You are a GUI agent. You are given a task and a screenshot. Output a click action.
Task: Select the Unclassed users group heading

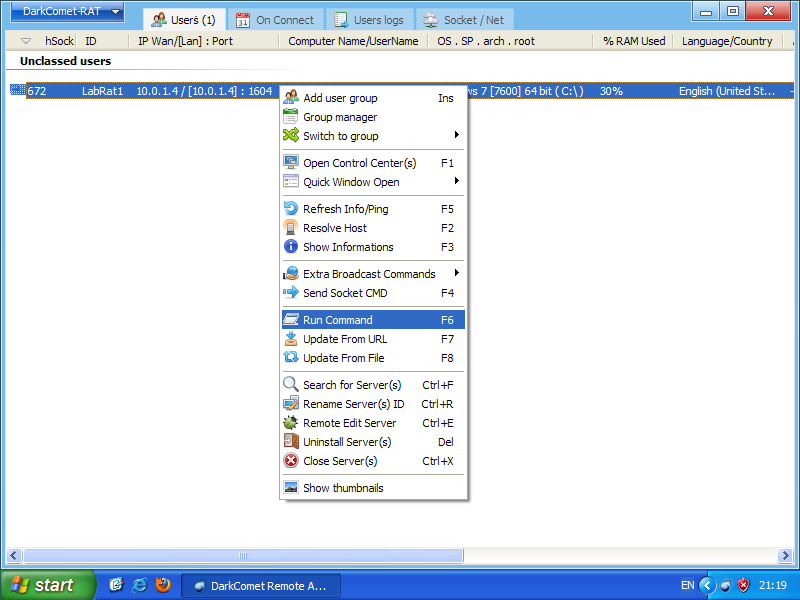pos(65,61)
